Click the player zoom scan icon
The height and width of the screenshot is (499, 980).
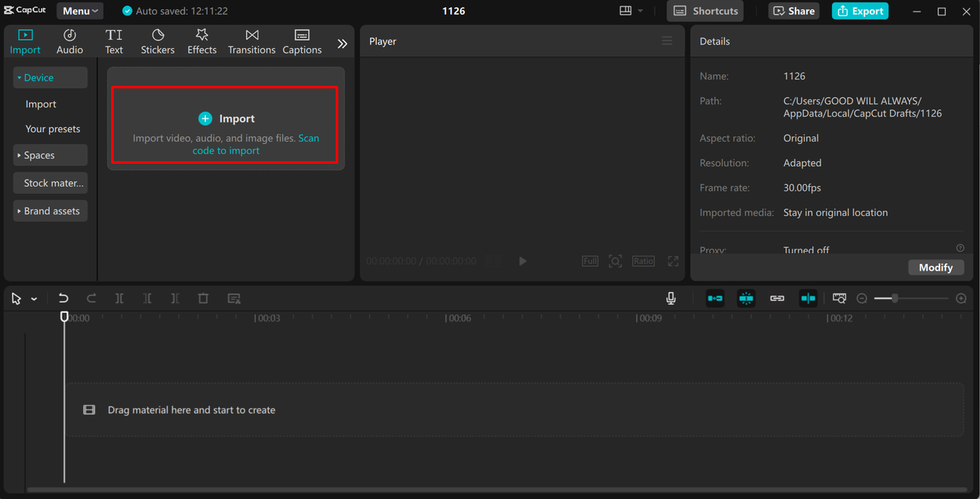click(x=615, y=261)
